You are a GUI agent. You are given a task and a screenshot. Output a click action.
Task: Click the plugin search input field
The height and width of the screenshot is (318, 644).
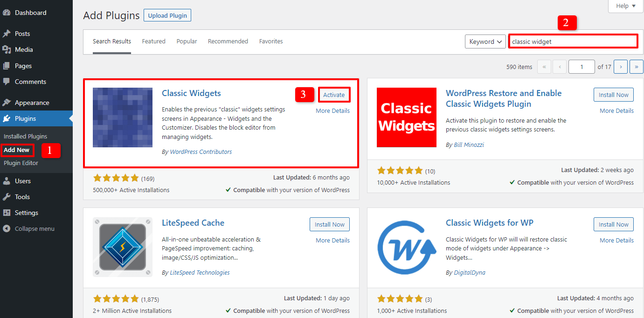(x=573, y=41)
